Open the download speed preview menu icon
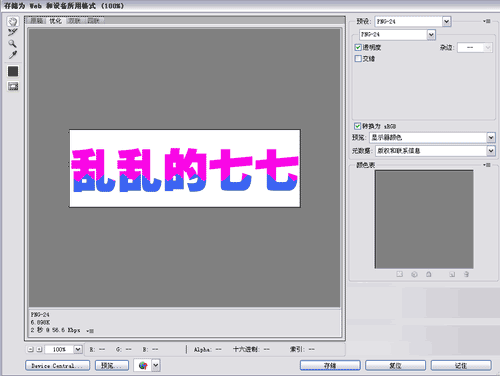 pyautogui.click(x=90, y=331)
